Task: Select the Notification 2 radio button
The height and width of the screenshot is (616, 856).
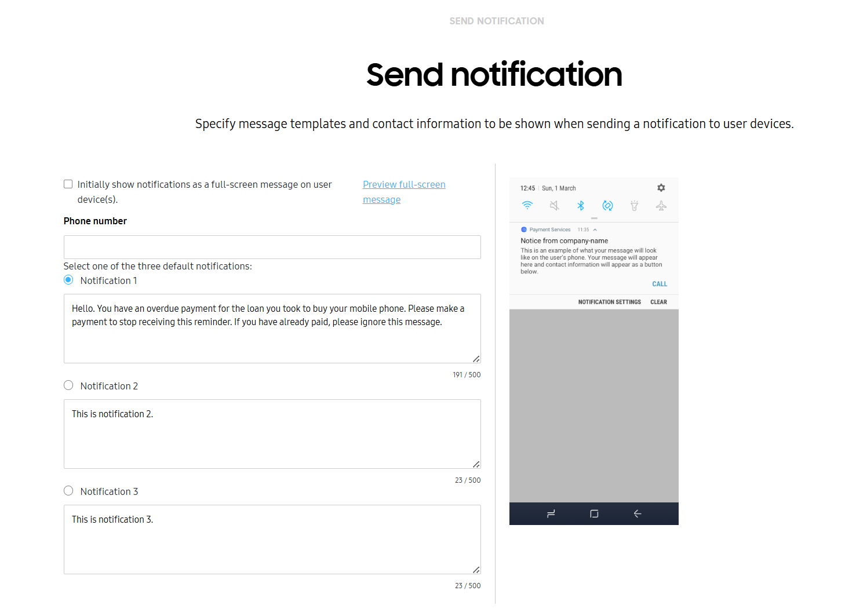Action: click(68, 385)
